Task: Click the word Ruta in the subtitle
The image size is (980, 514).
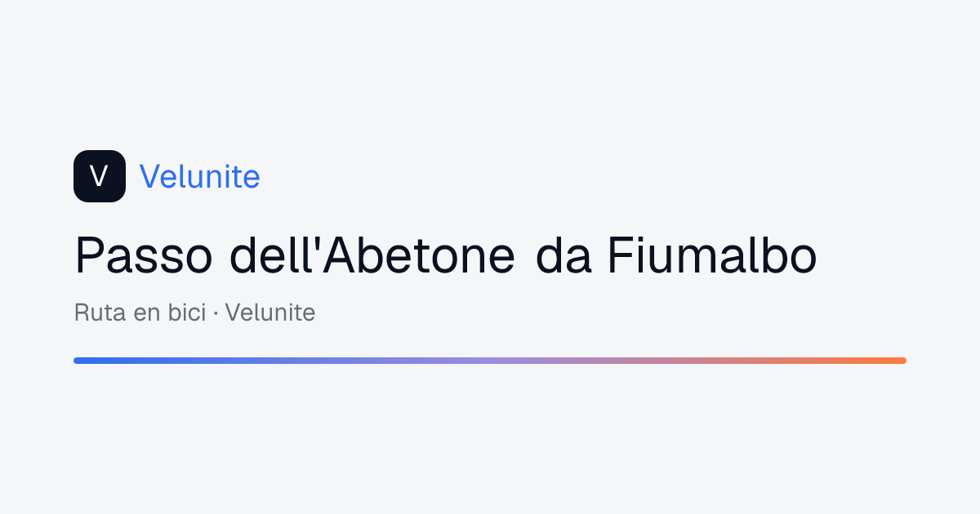Action: pyautogui.click(x=100, y=312)
